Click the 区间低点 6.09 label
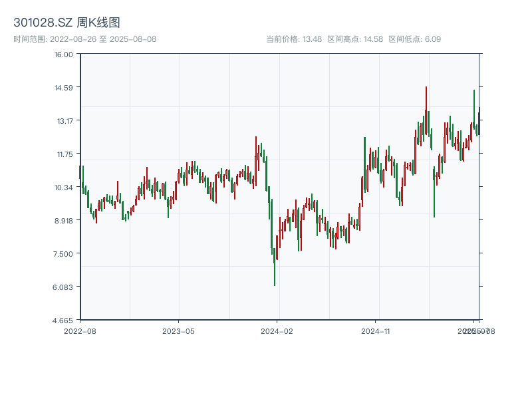The height and width of the screenshot is (399, 532). click(415, 39)
